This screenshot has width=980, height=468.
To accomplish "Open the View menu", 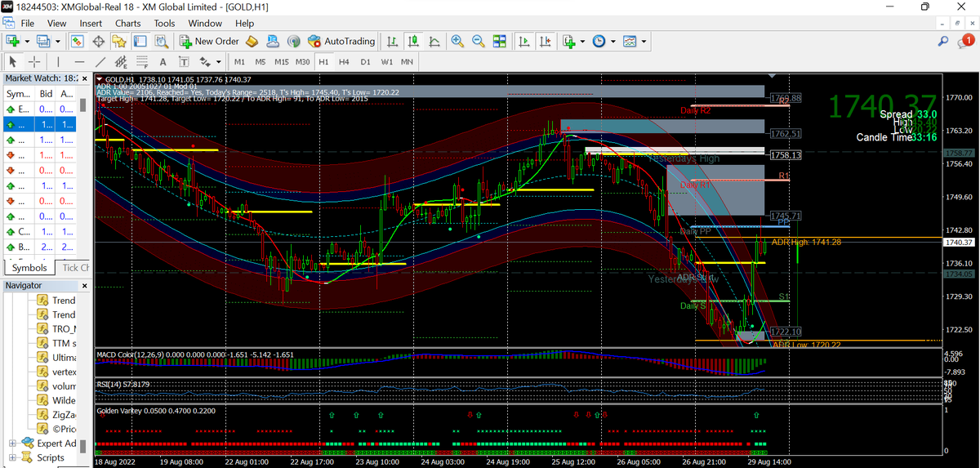I will tap(56, 23).
